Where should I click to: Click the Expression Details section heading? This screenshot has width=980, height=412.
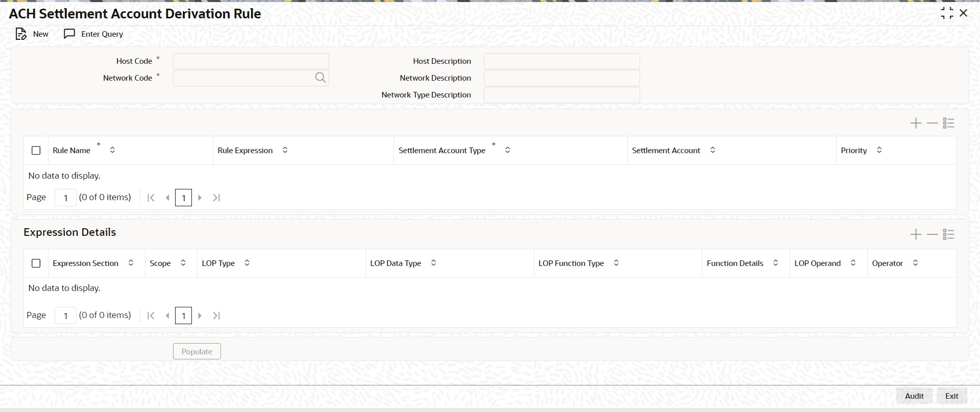[x=70, y=232]
